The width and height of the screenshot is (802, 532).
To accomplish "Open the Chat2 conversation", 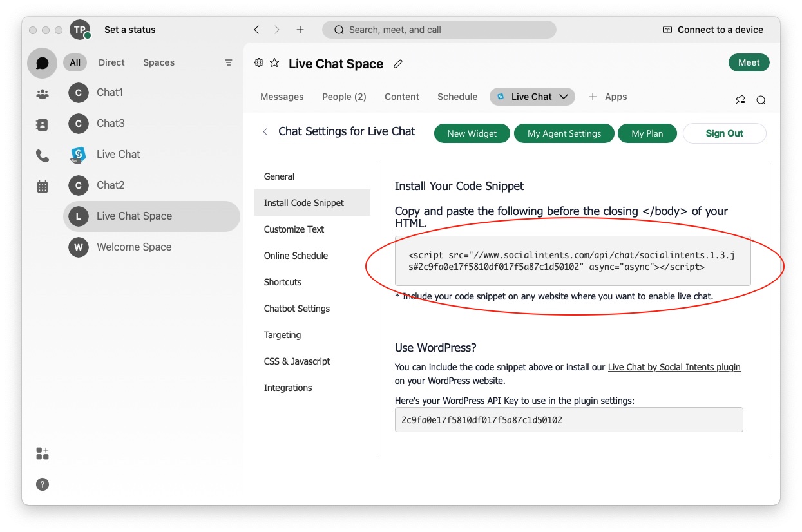I will click(x=151, y=185).
